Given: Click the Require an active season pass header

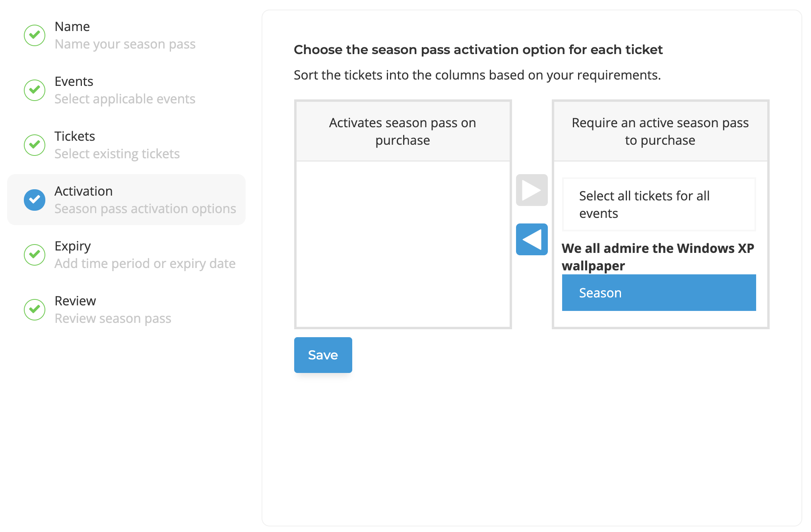Looking at the screenshot, I should [x=660, y=131].
